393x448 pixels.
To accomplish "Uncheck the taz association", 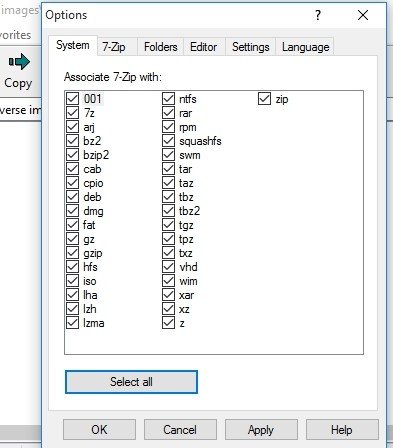I will point(168,183).
